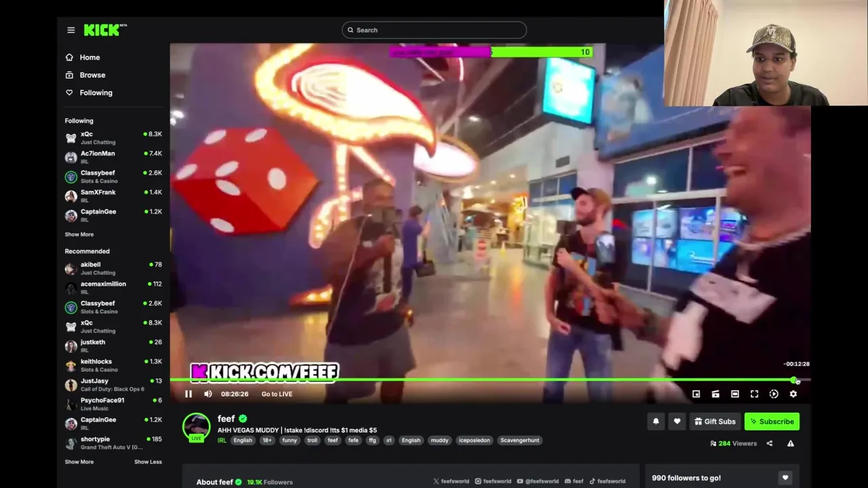The height and width of the screenshot is (488, 868).
Task: Click the report warning triangle icon
Action: click(x=791, y=443)
